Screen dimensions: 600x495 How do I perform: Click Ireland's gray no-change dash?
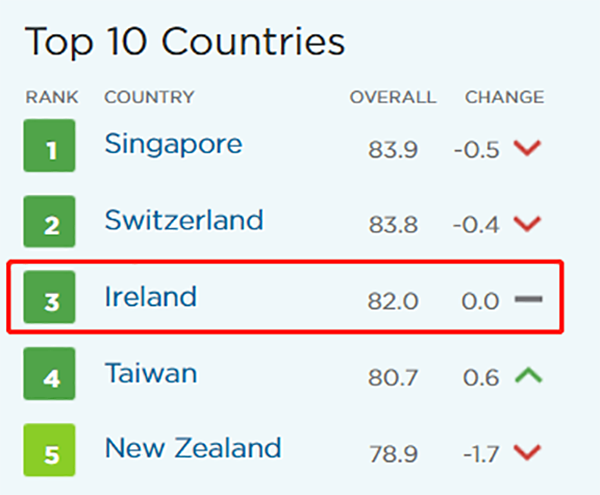527,298
